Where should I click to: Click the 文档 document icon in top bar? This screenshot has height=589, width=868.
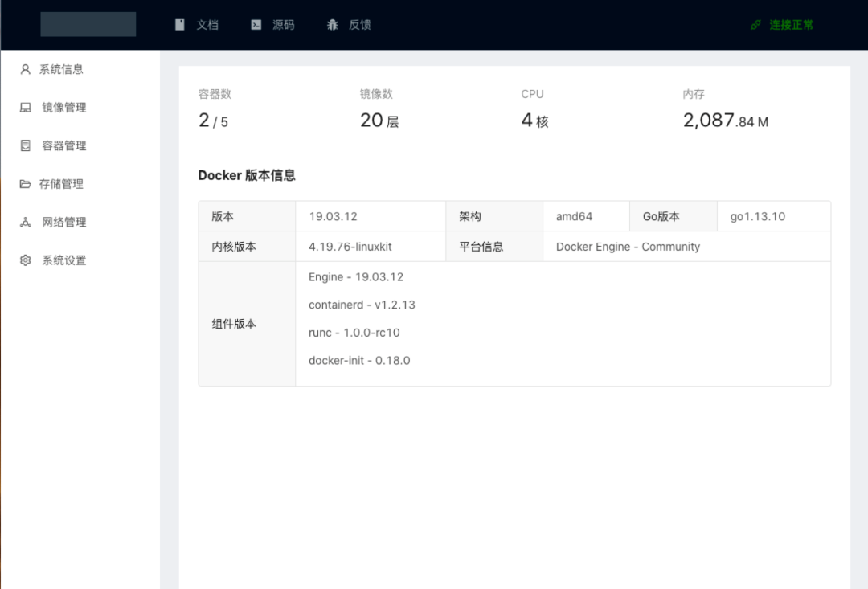(x=178, y=24)
